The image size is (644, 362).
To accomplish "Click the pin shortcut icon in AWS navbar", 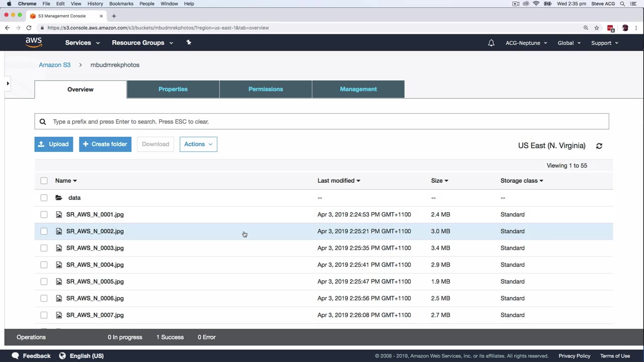I will point(189,43).
